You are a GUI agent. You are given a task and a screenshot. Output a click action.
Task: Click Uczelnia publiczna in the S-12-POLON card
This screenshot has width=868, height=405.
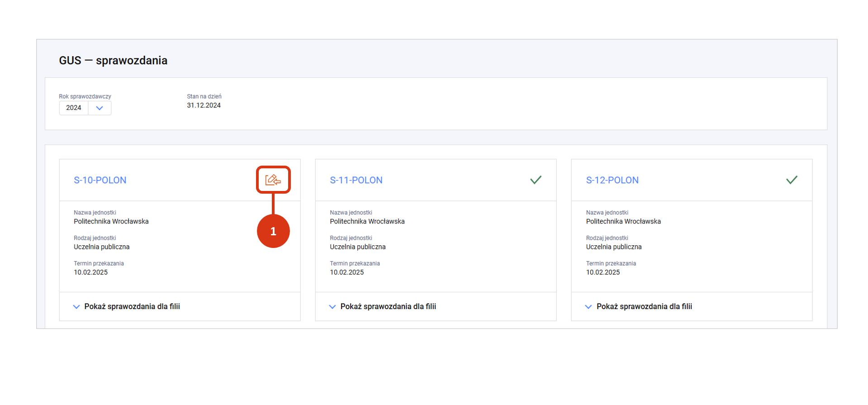(614, 247)
